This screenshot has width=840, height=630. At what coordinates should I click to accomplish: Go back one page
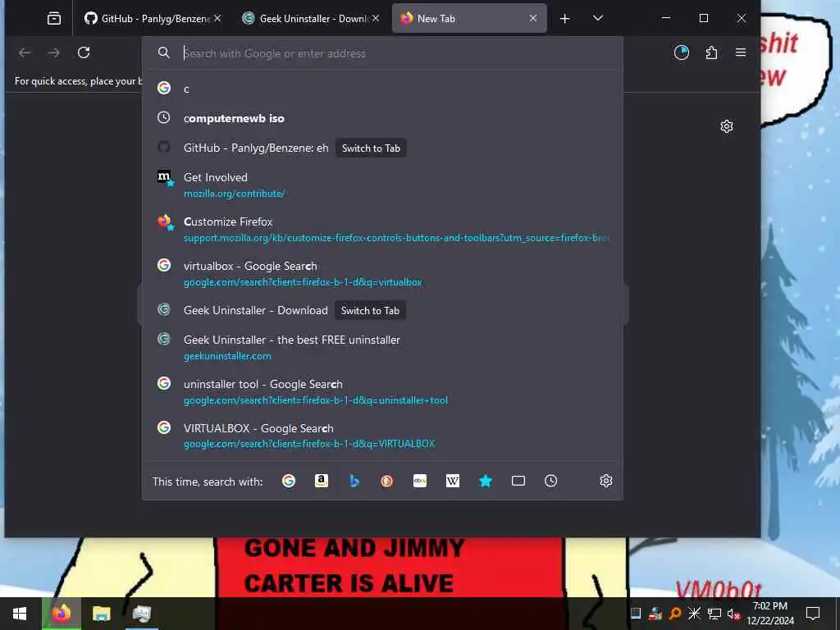pos(25,52)
